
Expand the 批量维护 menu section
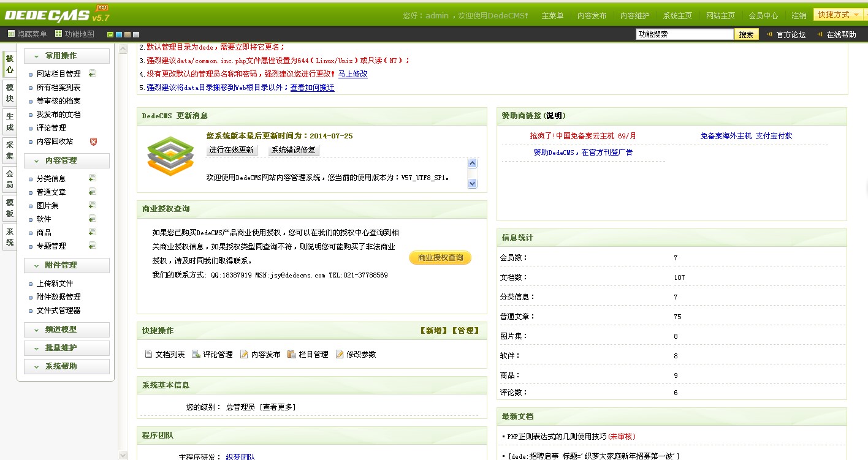67,348
